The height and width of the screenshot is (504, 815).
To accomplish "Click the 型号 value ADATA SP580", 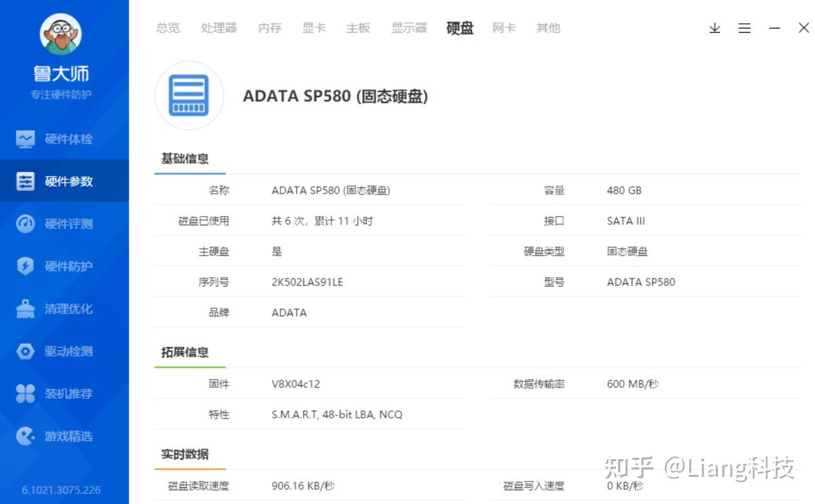I will (641, 282).
